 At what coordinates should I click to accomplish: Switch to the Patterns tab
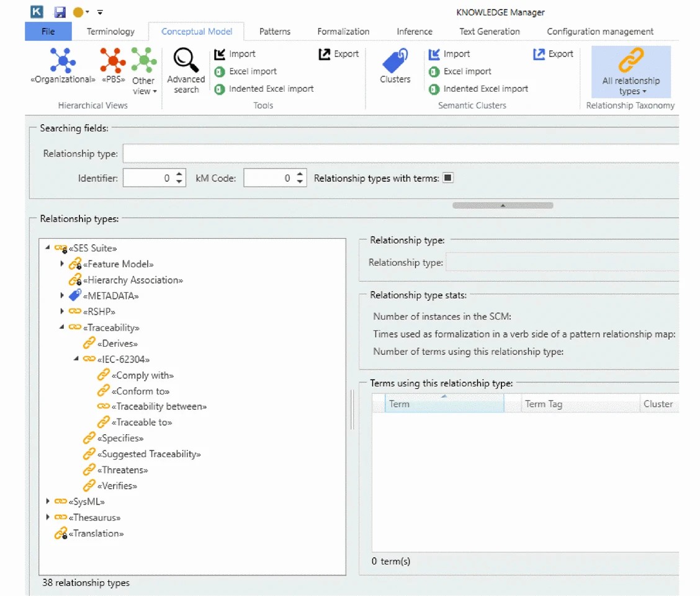coord(274,31)
